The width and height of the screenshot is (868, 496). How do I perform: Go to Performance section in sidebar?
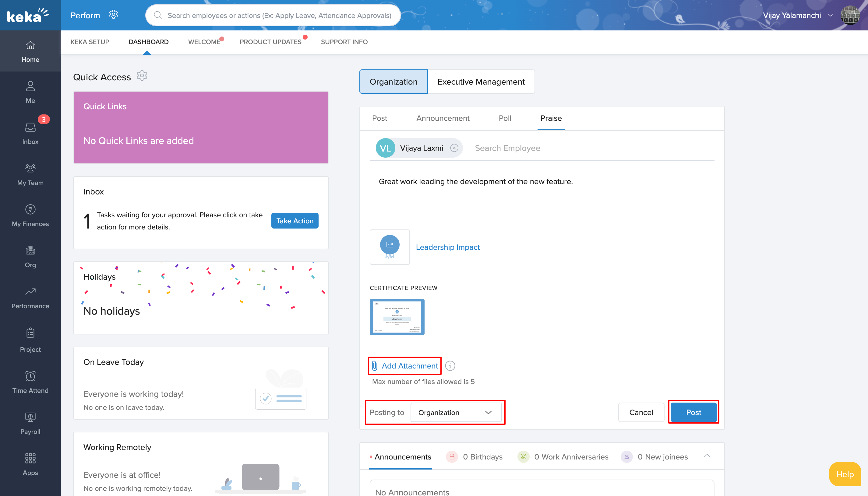pyautogui.click(x=30, y=297)
